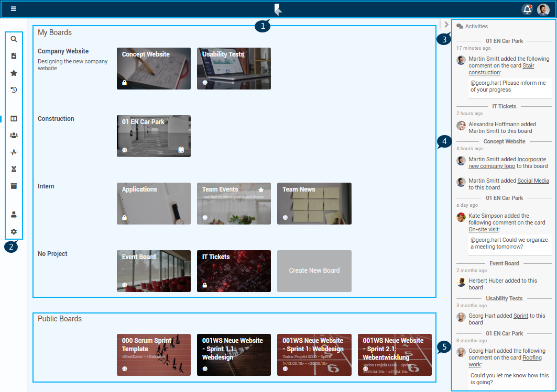Toggle the favorite star on Team Events board
The image size is (557, 392).
261,189
